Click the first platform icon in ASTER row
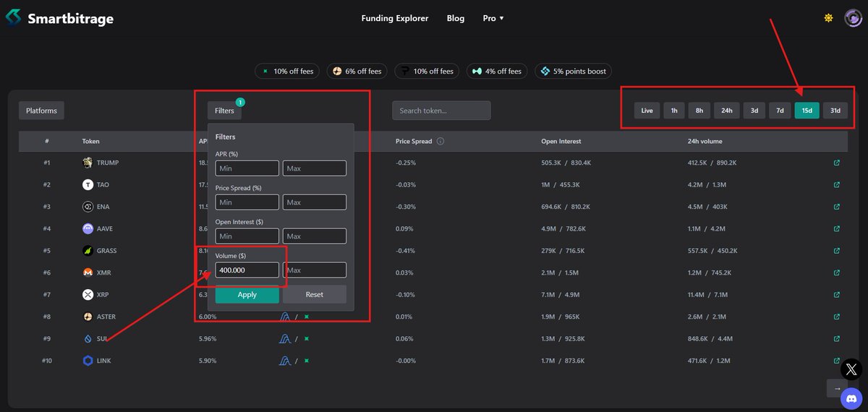868x412 pixels. tap(285, 317)
